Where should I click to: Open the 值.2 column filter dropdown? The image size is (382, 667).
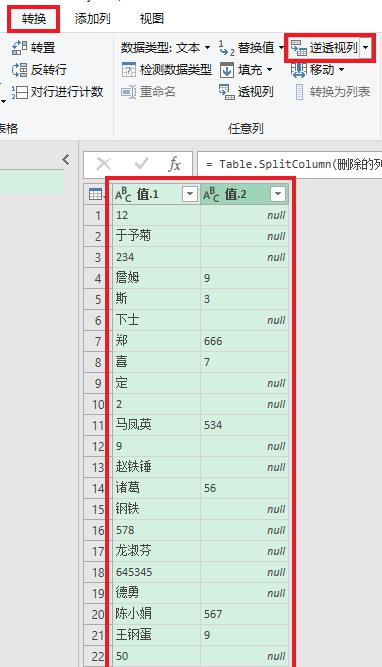tap(278, 194)
